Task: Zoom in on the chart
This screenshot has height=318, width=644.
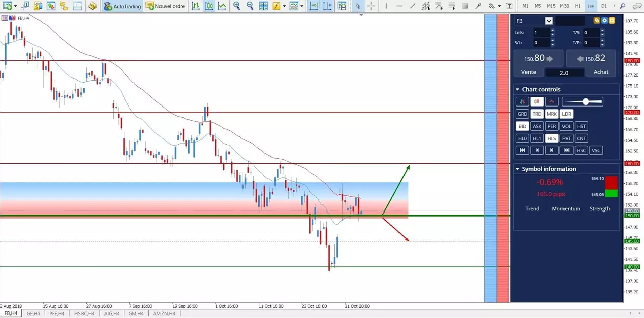Action: (236, 6)
